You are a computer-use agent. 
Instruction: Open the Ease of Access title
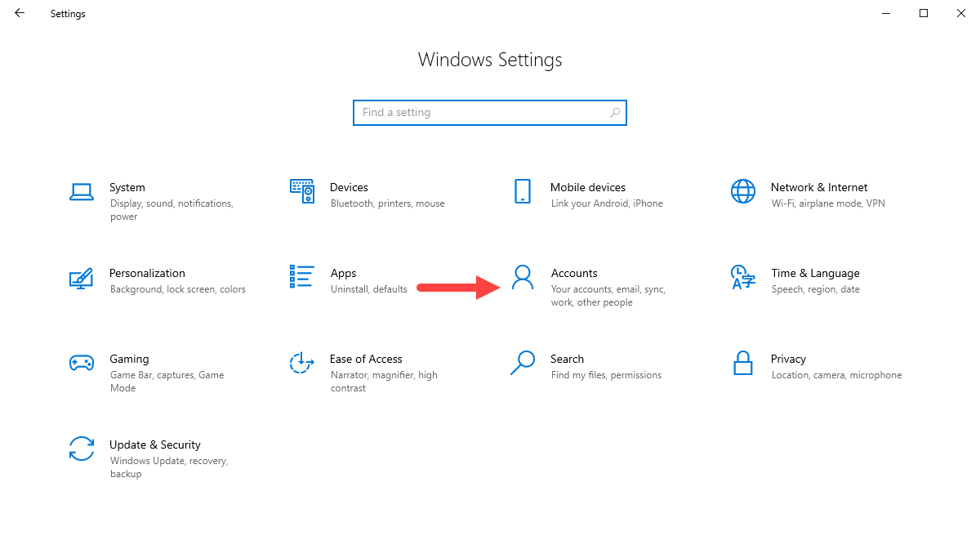click(366, 359)
